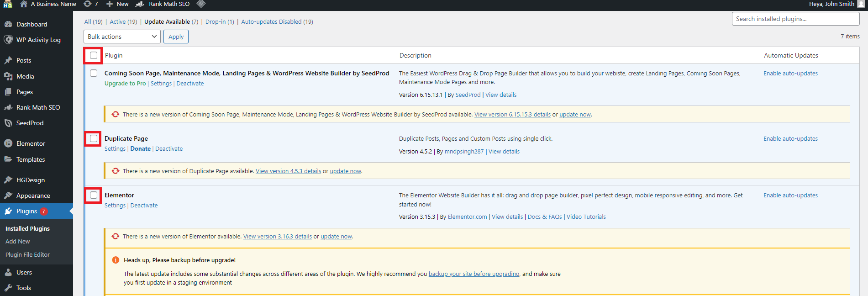Open Rank Math SEO in the admin bar
The width and height of the screenshot is (868, 296).
(163, 4)
